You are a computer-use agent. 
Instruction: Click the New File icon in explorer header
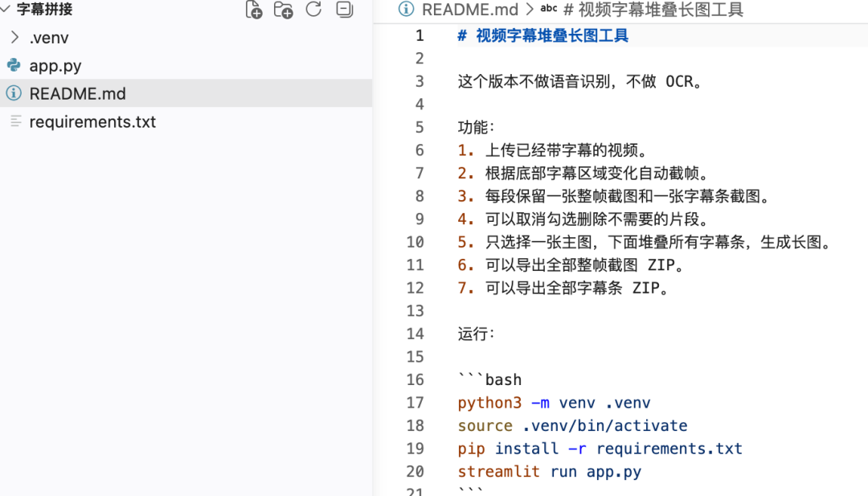(253, 10)
